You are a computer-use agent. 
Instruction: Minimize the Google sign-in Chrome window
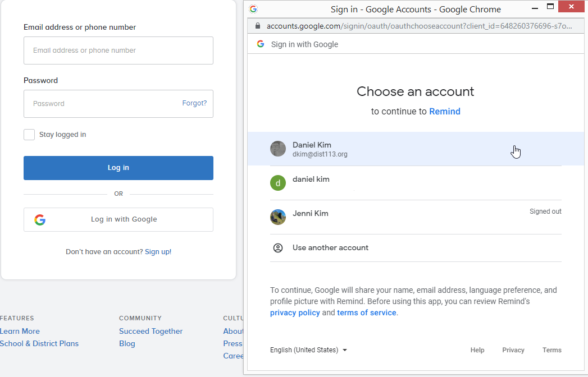(x=535, y=7)
